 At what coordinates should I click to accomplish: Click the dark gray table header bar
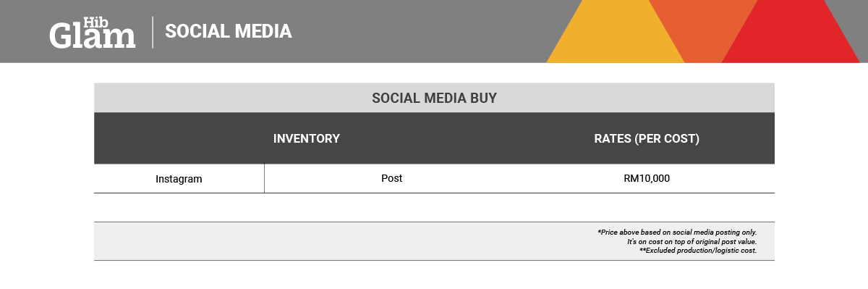pos(434,138)
